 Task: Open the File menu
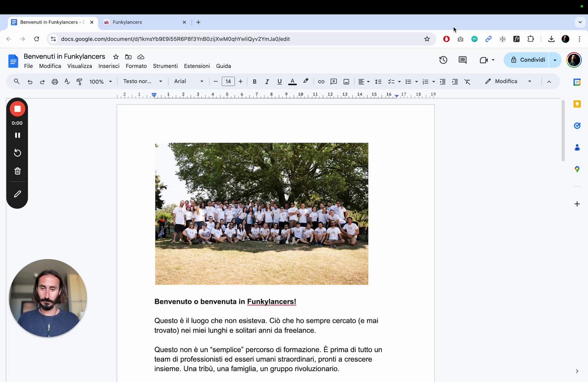[28, 66]
